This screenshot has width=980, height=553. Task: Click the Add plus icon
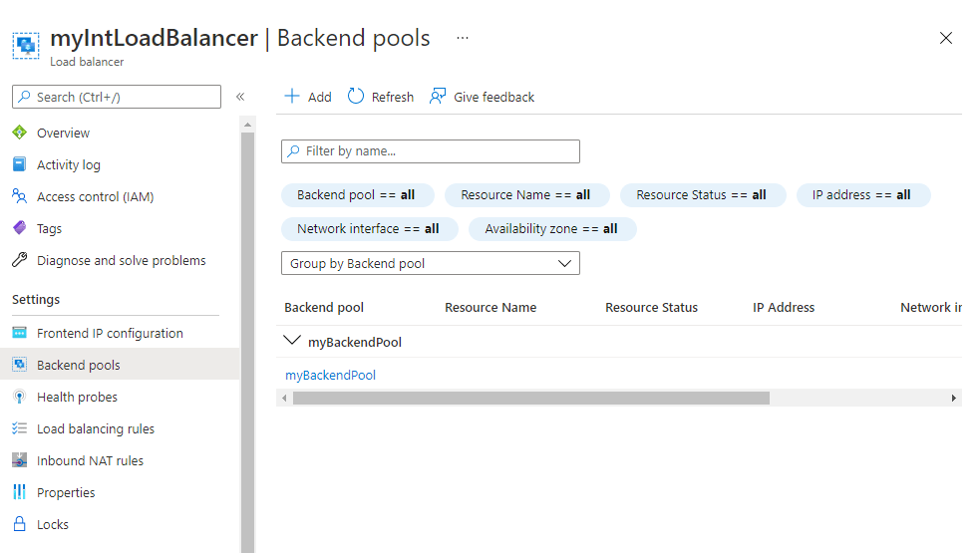[x=292, y=97]
